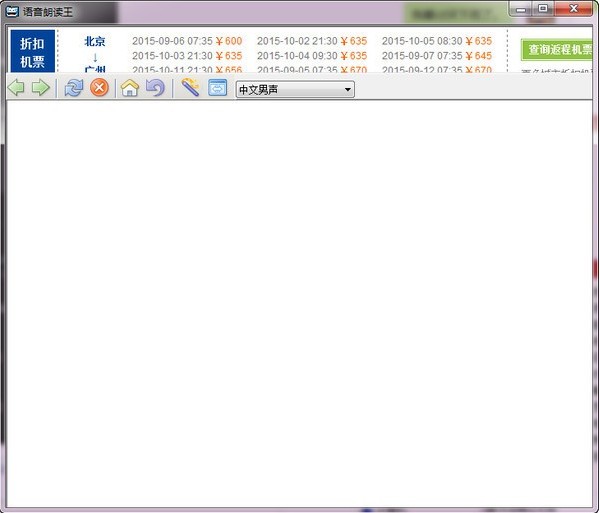This screenshot has width=600, height=513.
Task: Click the blue undo arrow icon
Action: pos(155,88)
